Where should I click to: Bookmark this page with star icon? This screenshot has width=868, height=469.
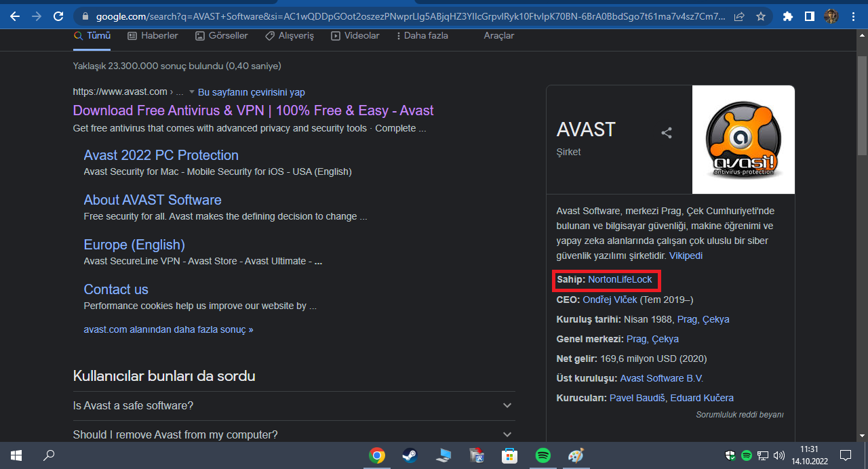click(x=761, y=16)
